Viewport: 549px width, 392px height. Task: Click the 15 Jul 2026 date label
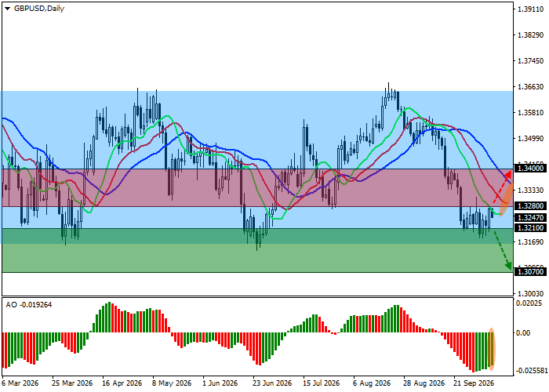(322, 383)
